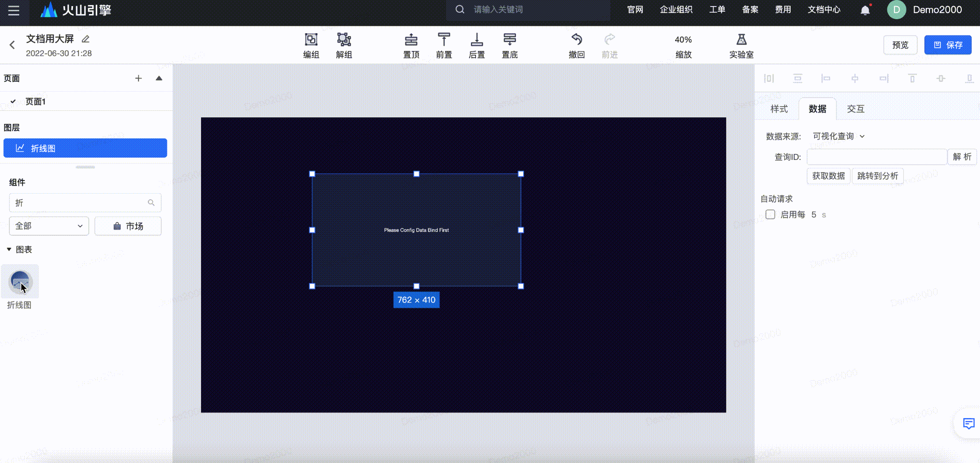Open the notifications bell
The width and height of the screenshot is (980, 463).
point(865,10)
